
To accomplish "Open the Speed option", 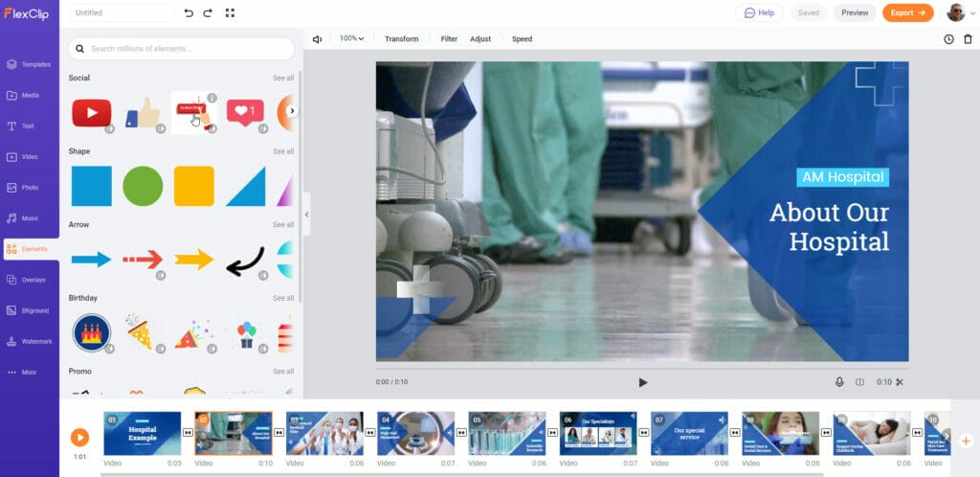I will [x=522, y=38].
